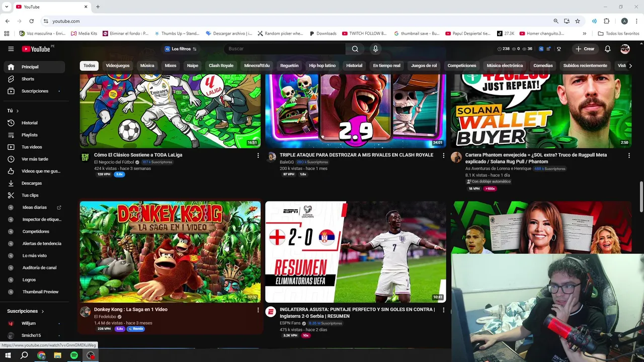The height and width of the screenshot is (362, 644).
Task: Bookmark the page with the star icon
Action: point(578,21)
